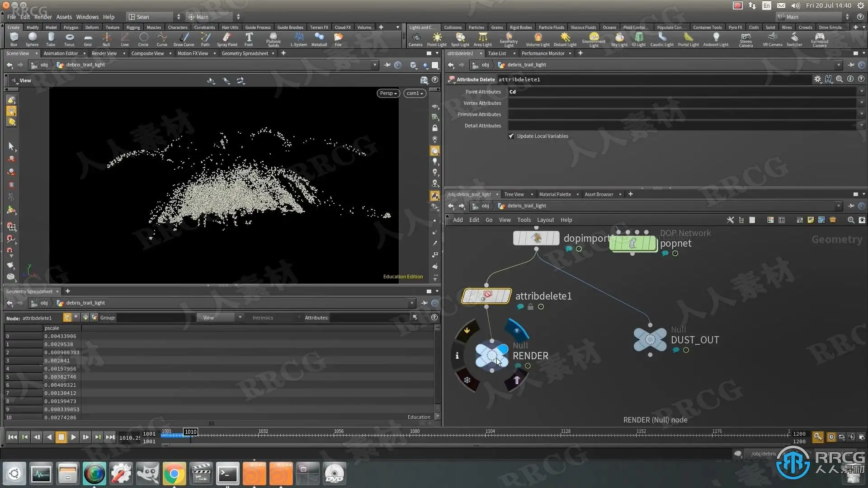The height and width of the screenshot is (488, 868).
Task: Open Detail Attributes dropdown arrow
Action: [862, 126]
